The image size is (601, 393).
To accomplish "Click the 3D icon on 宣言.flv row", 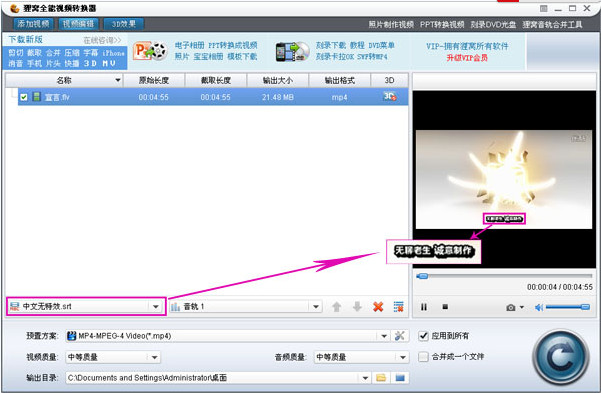I will pyautogui.click(x=389, y=96).
